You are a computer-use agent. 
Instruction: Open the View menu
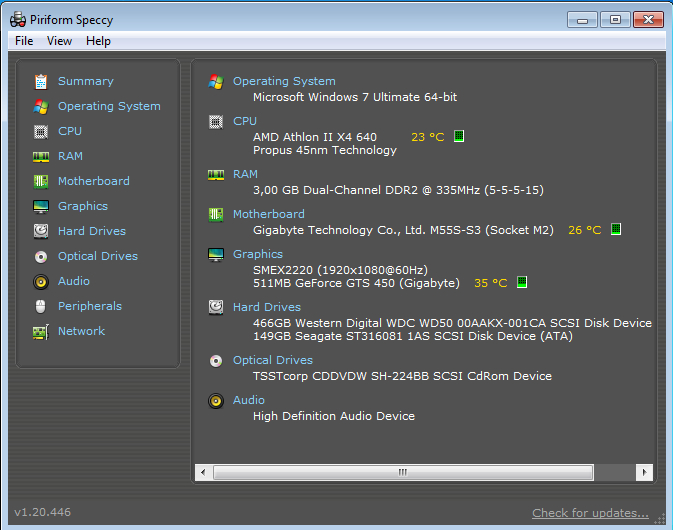[x=60, y=41]
